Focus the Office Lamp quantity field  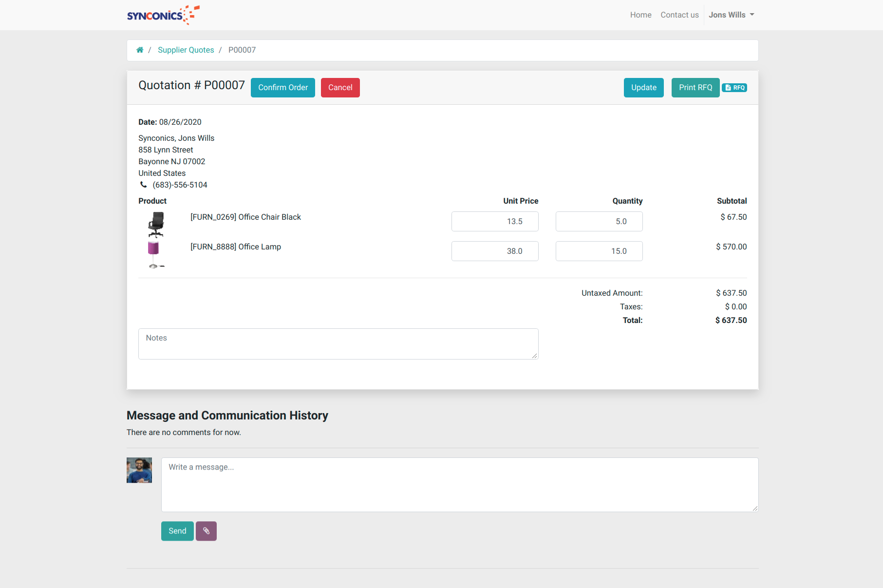pyautogui.click(x=599, y=251)
